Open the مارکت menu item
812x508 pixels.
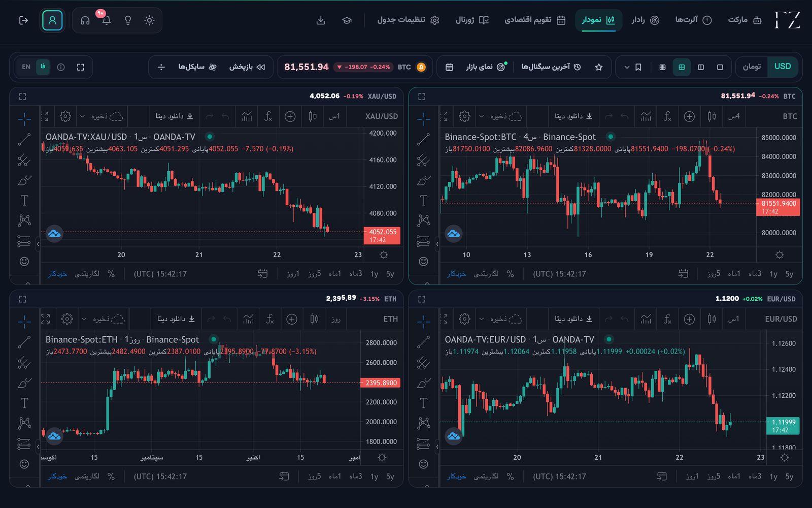point(745,20)
